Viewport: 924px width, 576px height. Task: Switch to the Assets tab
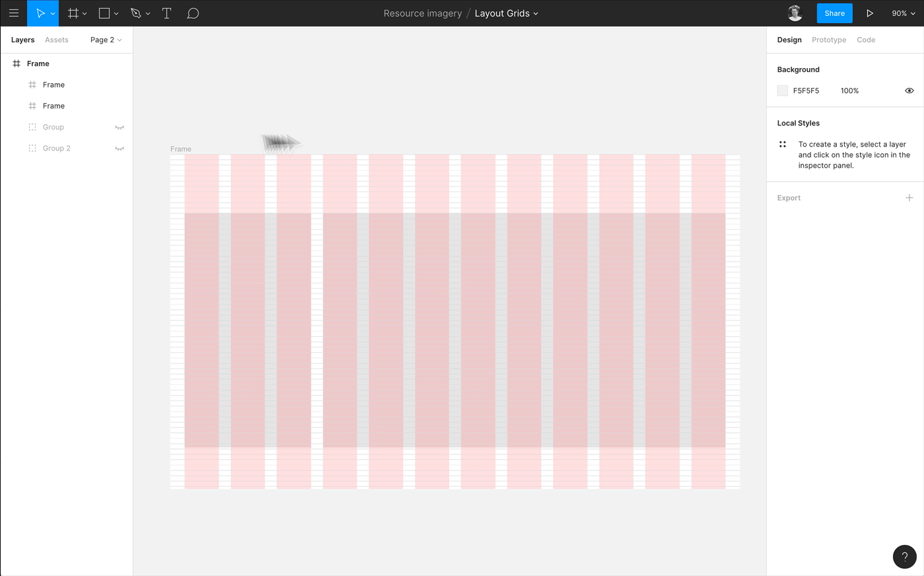coord(57,40)
